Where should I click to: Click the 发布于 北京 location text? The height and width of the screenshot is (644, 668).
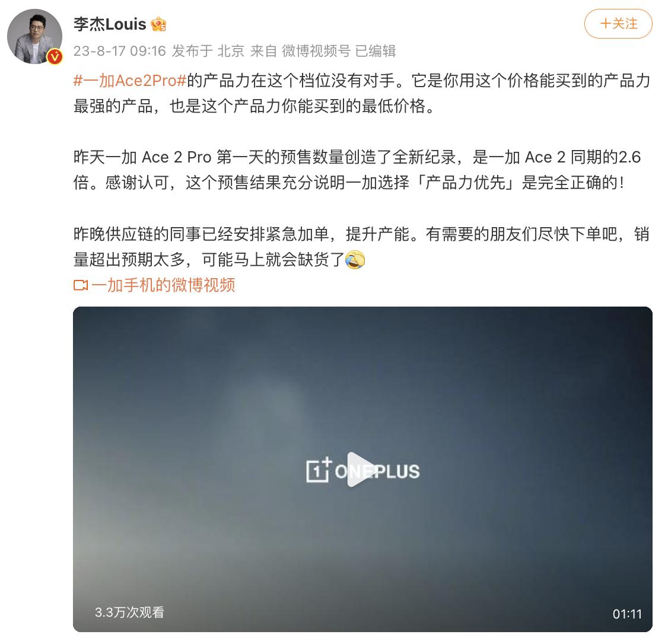coord(208,51)
